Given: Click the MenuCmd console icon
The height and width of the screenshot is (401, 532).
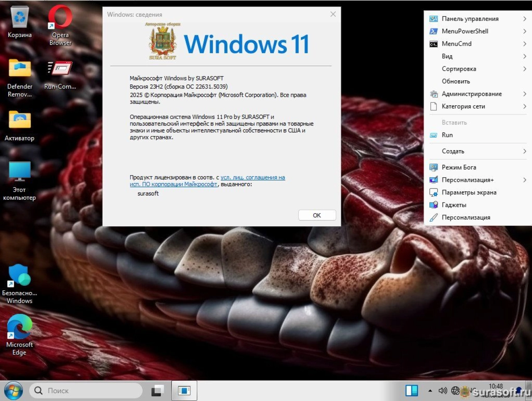Looking at the screenshot, I should [433, 44].
